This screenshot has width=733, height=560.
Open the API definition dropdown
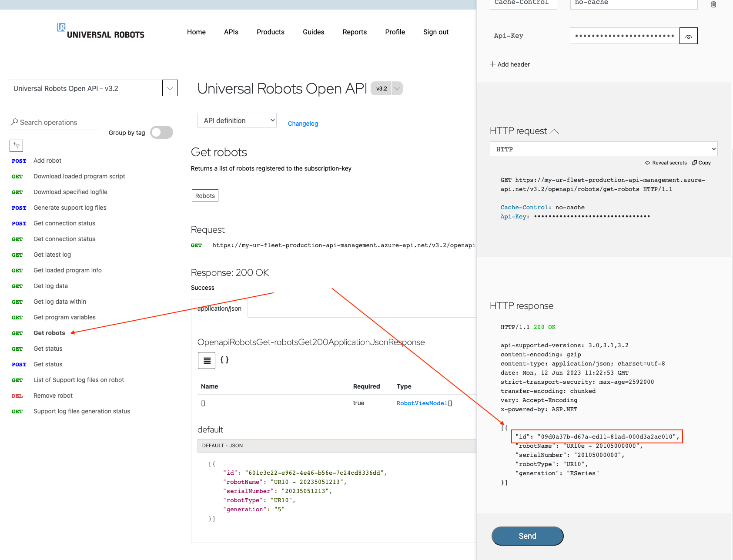click(237, 120)
